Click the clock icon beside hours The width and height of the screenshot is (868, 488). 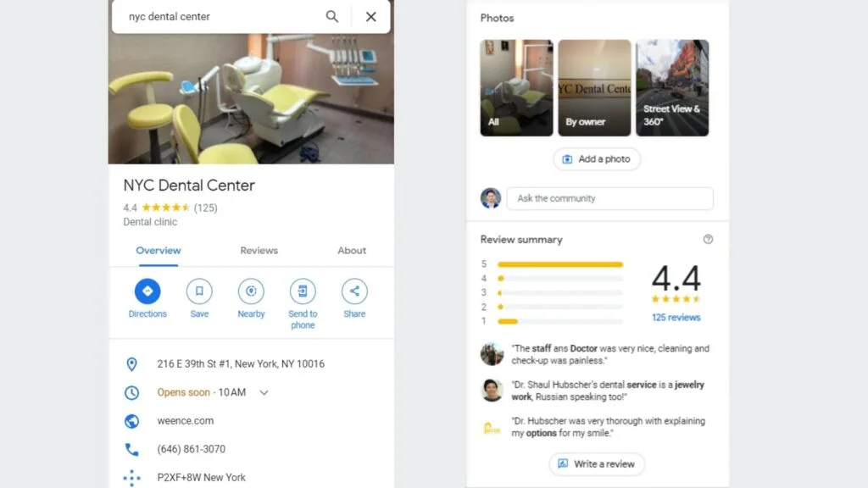coord(131,393)
